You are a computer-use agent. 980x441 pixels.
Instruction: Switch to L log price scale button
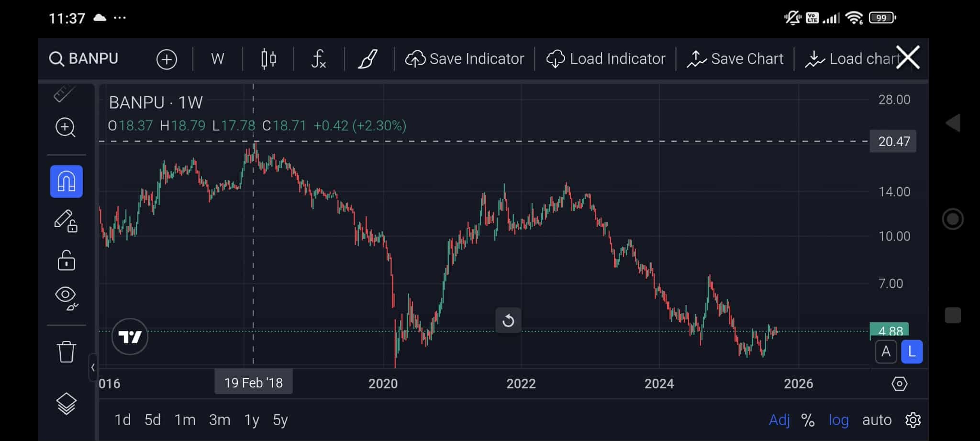912,351
